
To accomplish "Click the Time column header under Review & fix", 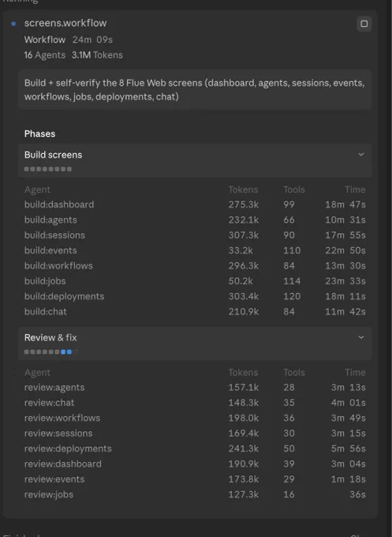I will [355, 372].
